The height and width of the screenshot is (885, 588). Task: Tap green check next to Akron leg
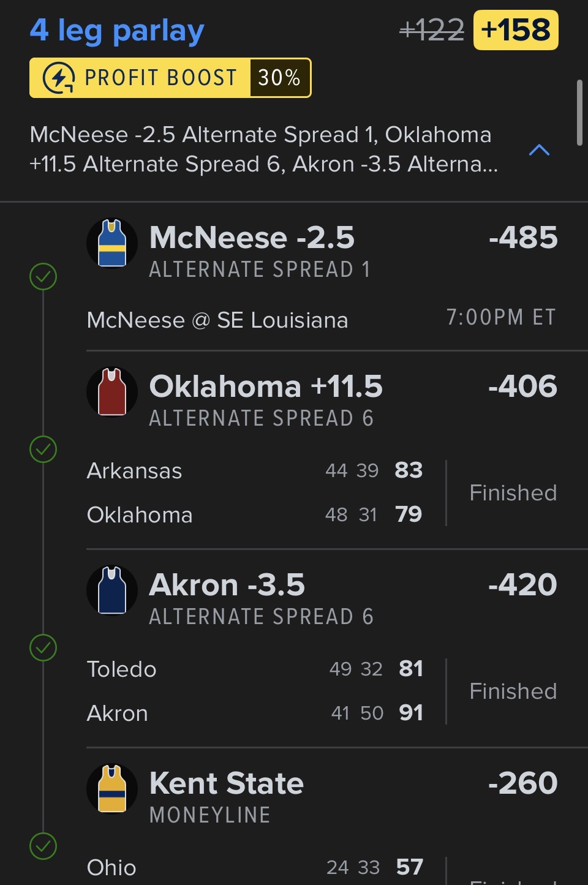tap(43, 648)
